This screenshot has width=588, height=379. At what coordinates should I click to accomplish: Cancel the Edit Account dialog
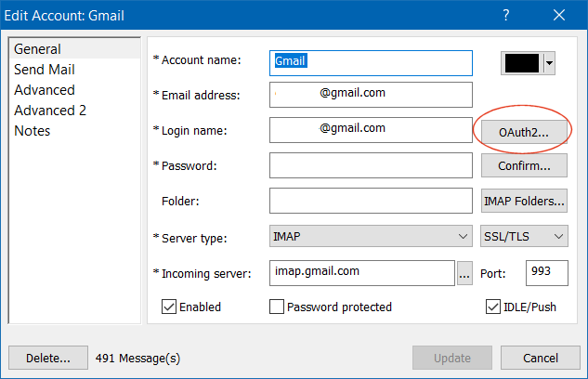click(541, 358)
